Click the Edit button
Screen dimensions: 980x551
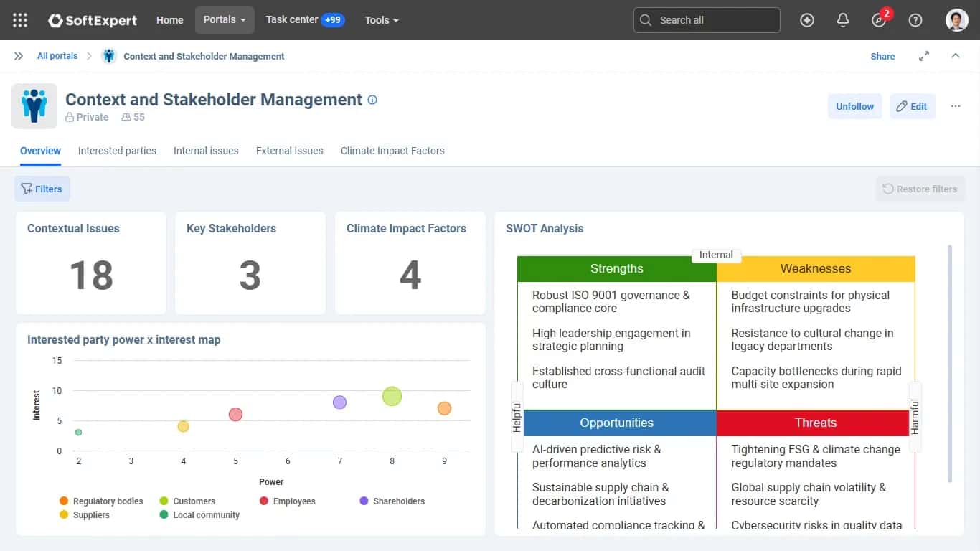click(912, 106)
